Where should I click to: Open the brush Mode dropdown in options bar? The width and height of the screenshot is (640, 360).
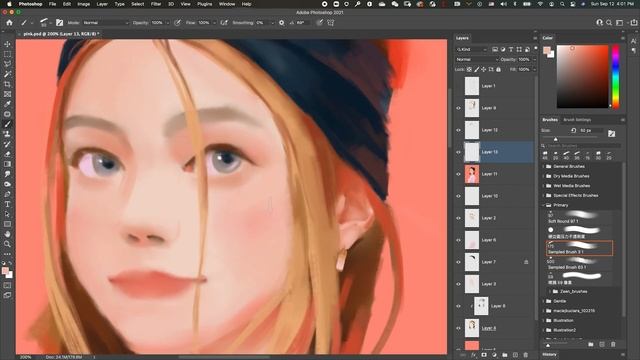click(x=105, y=23)
